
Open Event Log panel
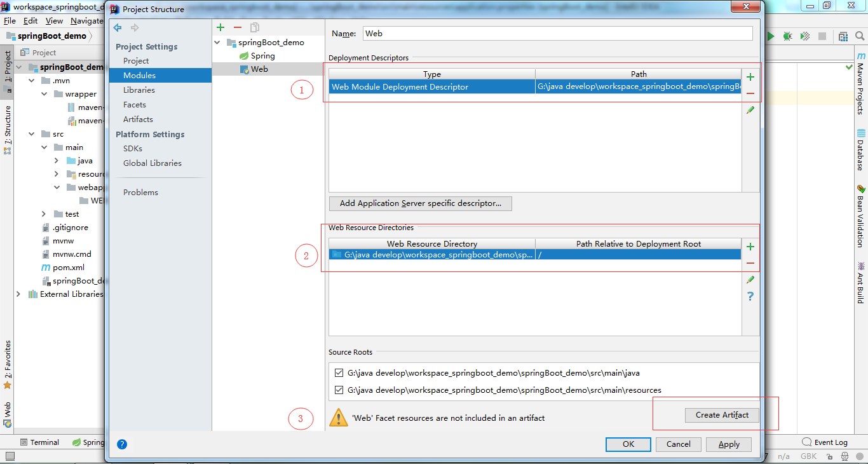tap(825, 442)
